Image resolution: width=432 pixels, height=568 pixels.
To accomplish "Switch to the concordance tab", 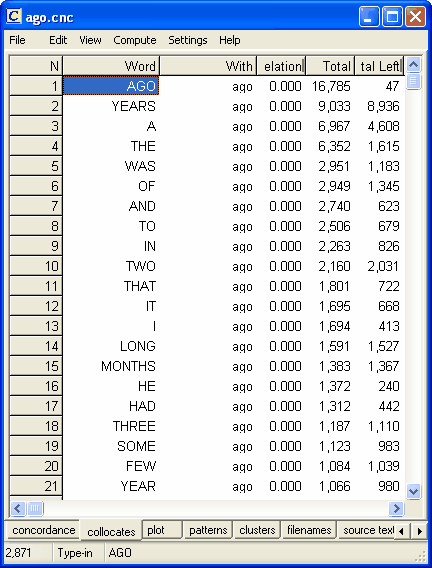I will point(43,530).
